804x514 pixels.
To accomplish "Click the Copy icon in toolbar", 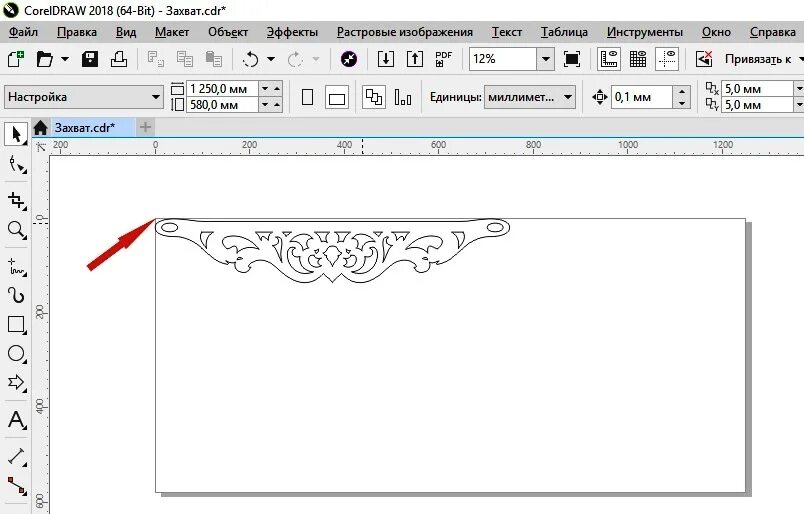I will pos(185,58).
